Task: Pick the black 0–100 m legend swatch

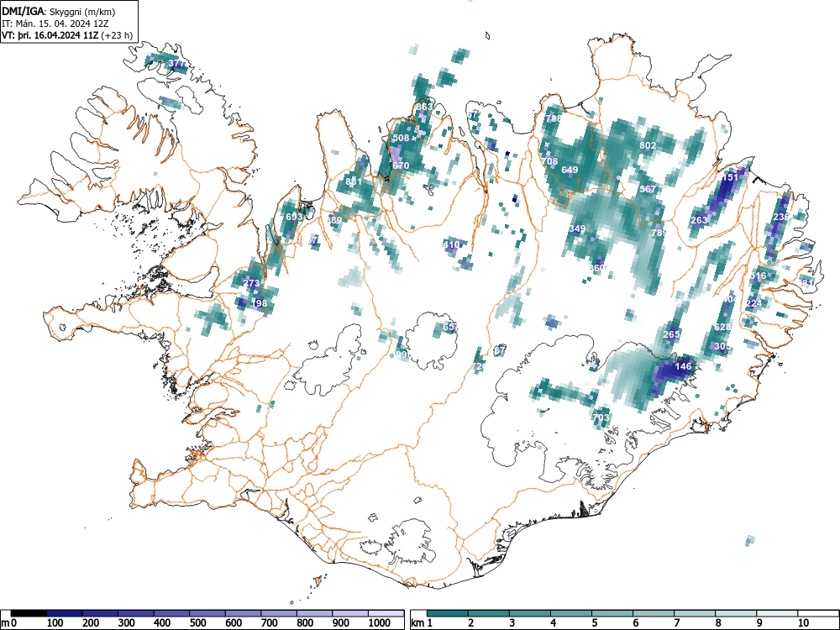Action: 29,613
